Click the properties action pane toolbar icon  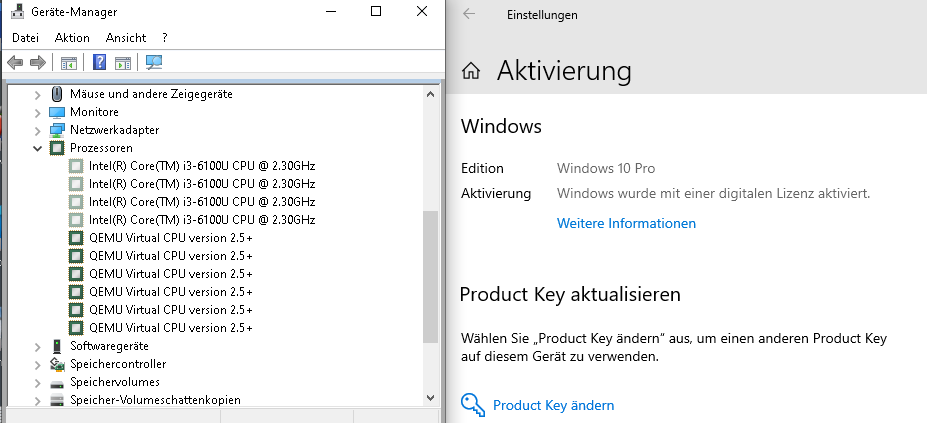(123, 63)
